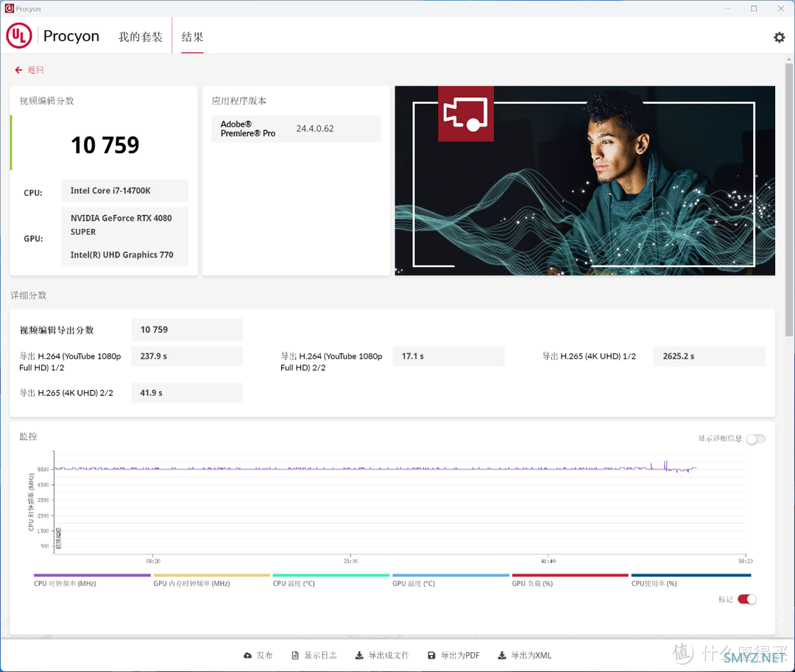Image resolution: width=795 pixels, height=672 pixels.
Task: Click the vertical scrollbar thumb
Action: click(x=789, y=199)
